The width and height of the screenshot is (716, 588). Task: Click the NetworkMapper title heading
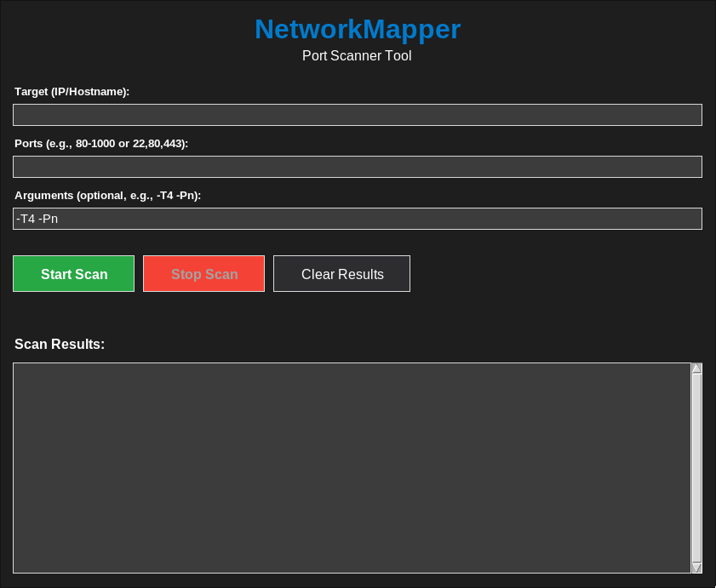[x=358, y=29]
